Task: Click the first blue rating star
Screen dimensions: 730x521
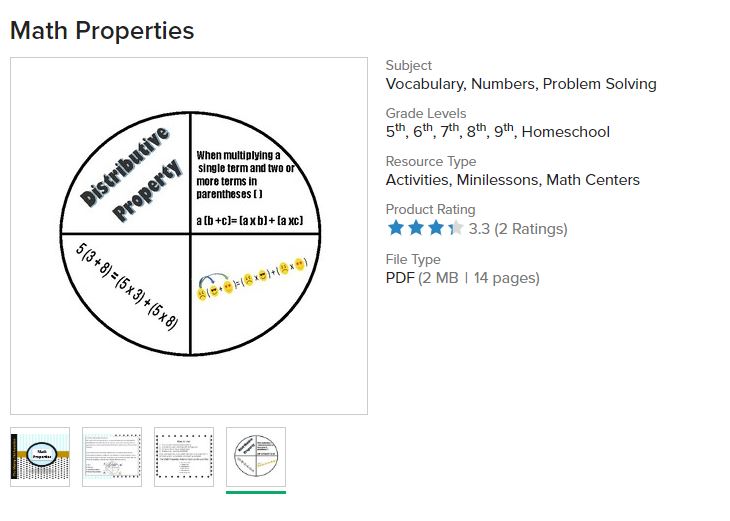Action: coord(396,228)
